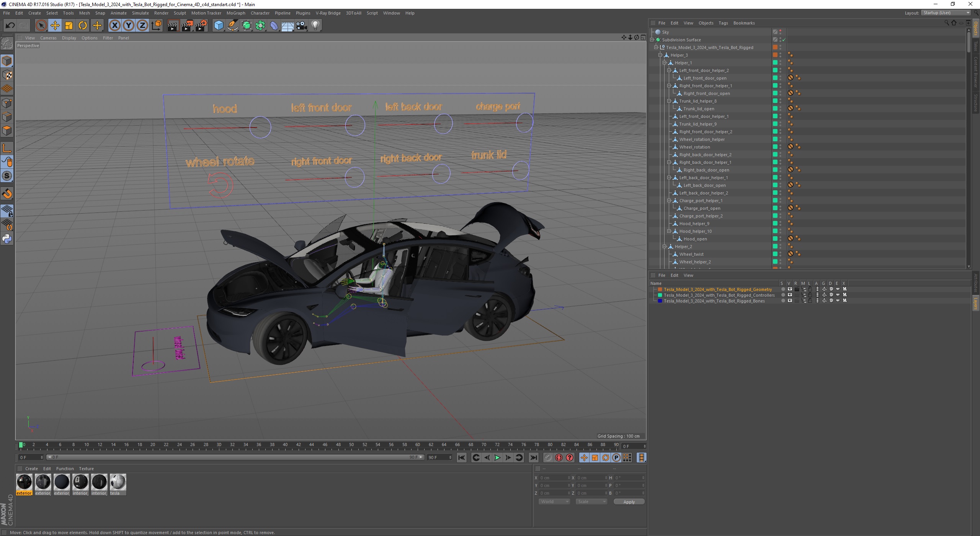This screenshot has height=536, width=980.
Task: Toggle X-axis lock
Action: tap(114, 26)
